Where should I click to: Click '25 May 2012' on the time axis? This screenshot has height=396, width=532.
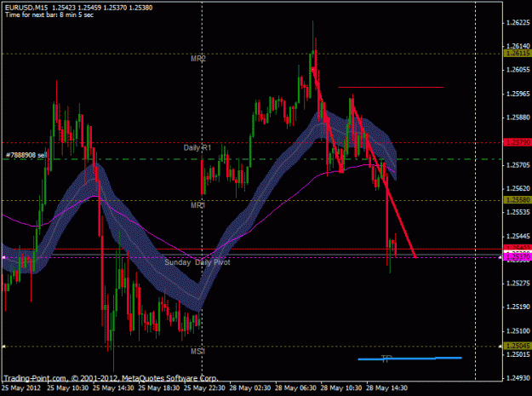22,387
